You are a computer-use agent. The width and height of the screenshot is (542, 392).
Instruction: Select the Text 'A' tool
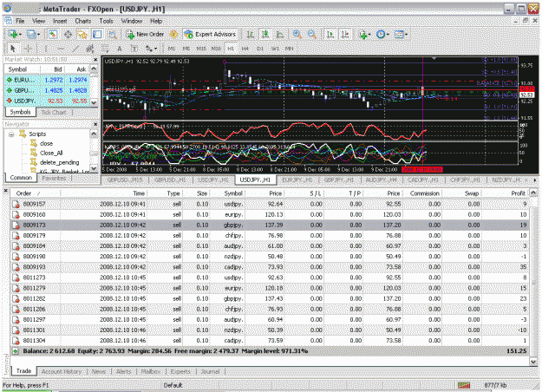(120, 49)
